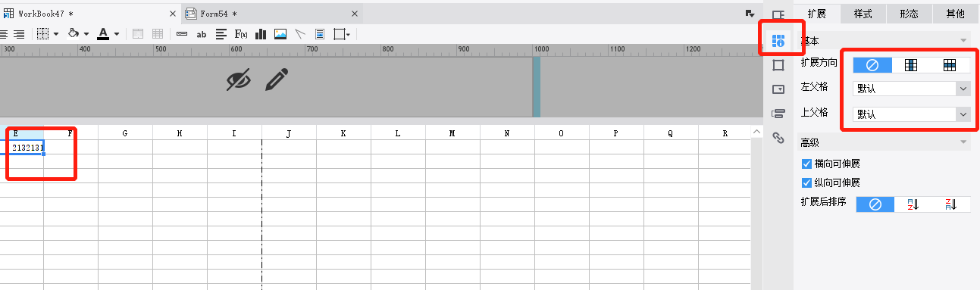Click the floating element square icon
980x290 pixels.
pos(340,34)
